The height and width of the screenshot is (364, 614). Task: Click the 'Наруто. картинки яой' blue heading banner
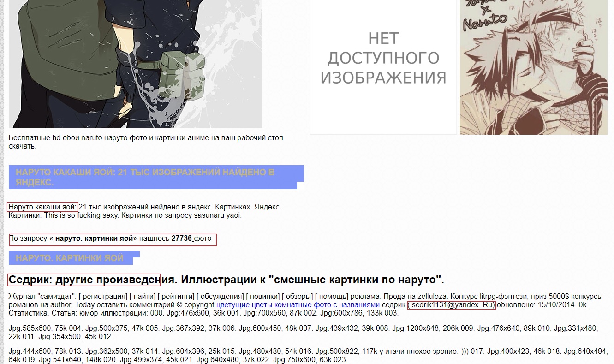(74, 258)
